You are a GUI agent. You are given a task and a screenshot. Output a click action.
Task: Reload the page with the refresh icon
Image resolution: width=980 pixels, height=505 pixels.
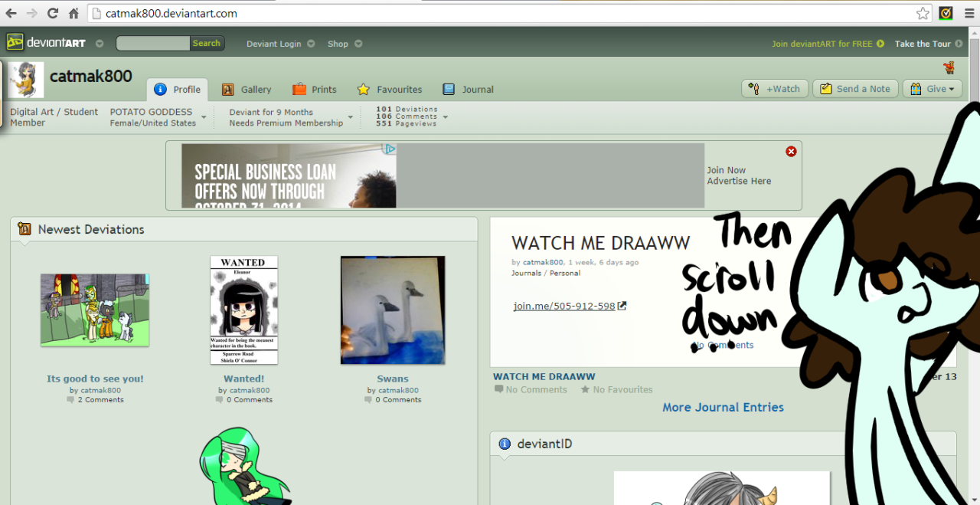(53, 13)
